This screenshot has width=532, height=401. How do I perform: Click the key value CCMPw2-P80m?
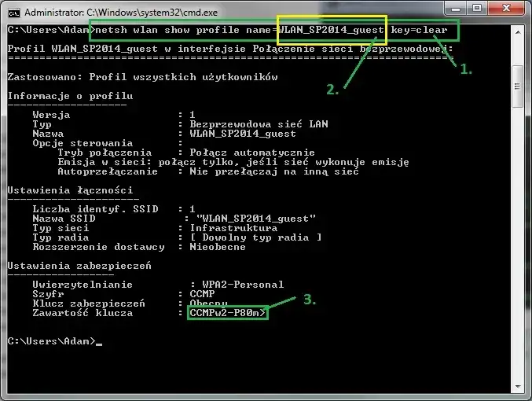pyautogui.click(x=228, y=313)
